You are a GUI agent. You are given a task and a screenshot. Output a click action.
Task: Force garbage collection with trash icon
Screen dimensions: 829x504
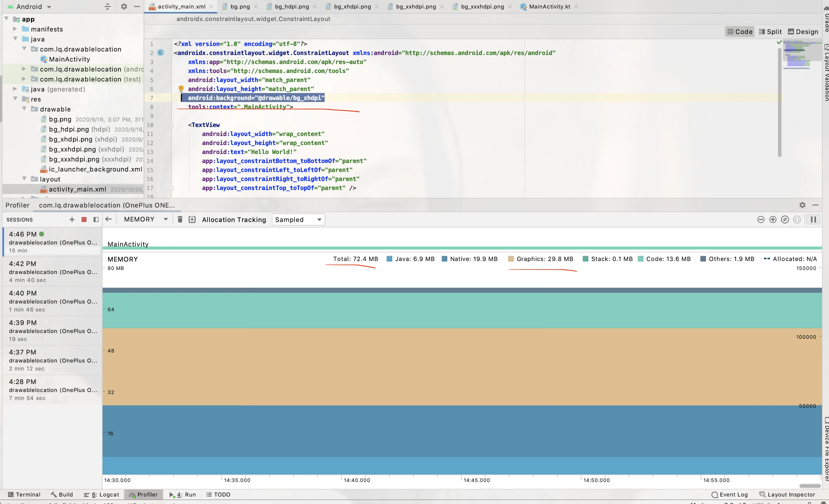point(180,219)
